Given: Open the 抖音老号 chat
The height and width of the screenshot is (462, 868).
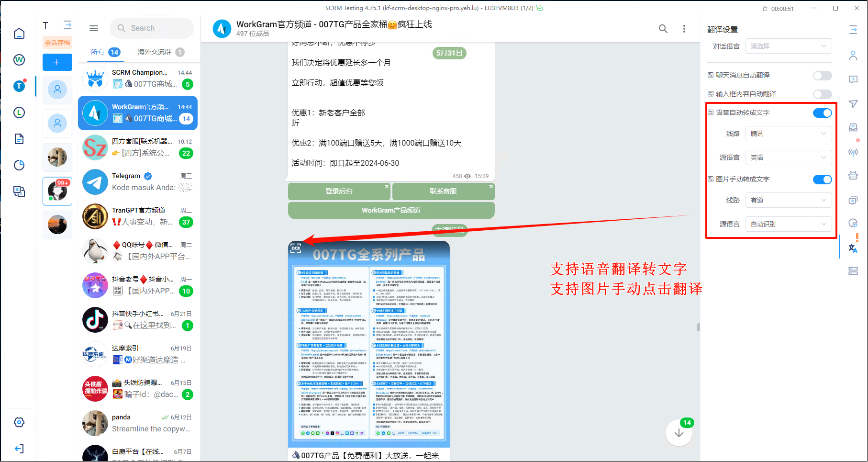Looking at the screenshot, I should pos(138,285).
